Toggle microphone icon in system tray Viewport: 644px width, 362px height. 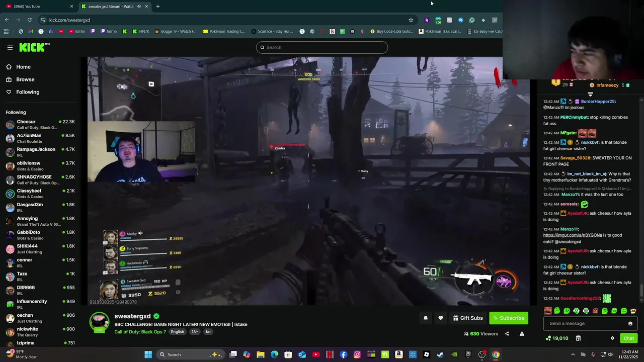pyautogui.click(x=593, y=354)
